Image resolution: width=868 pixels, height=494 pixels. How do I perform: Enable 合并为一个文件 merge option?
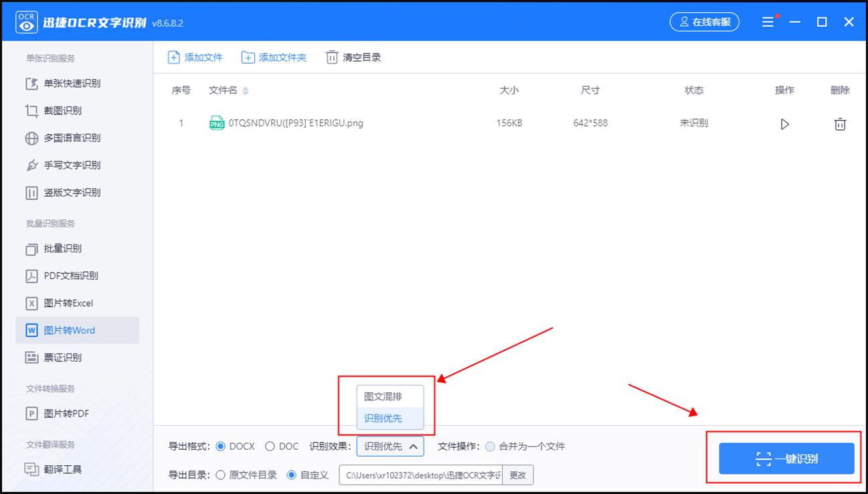[489, 446]
